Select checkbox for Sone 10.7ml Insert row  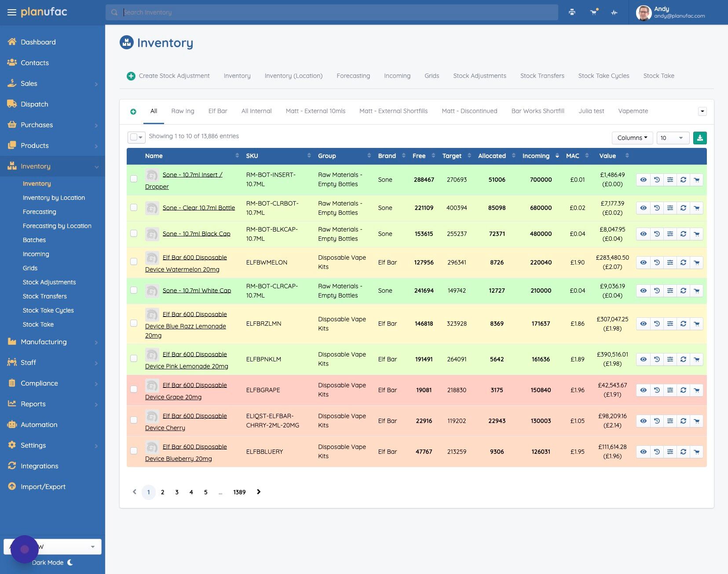pos(134,179)
